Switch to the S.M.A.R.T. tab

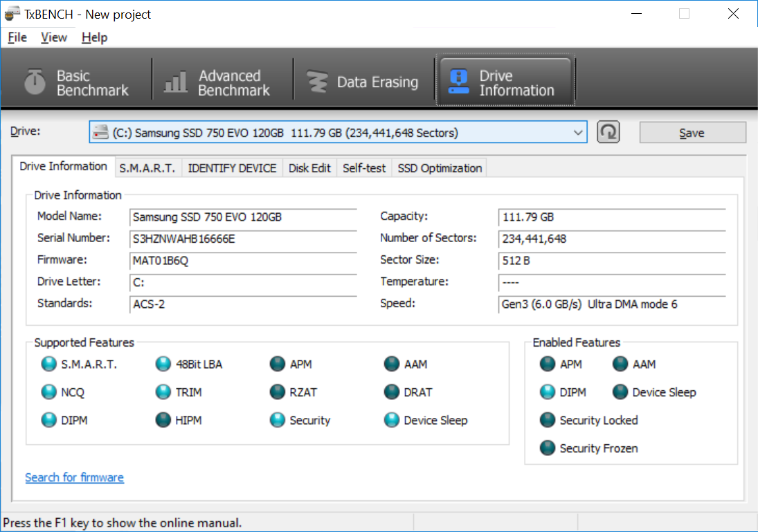[x=147, y=168]
